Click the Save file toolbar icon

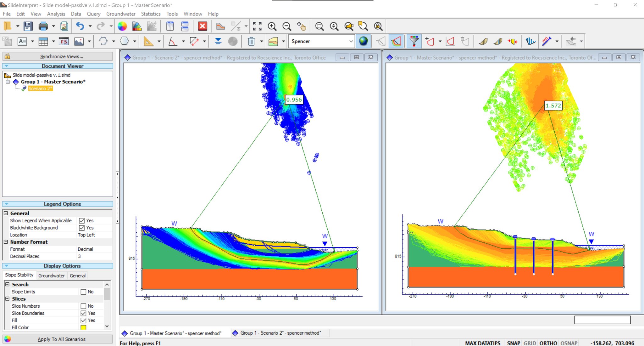point(28,26)
